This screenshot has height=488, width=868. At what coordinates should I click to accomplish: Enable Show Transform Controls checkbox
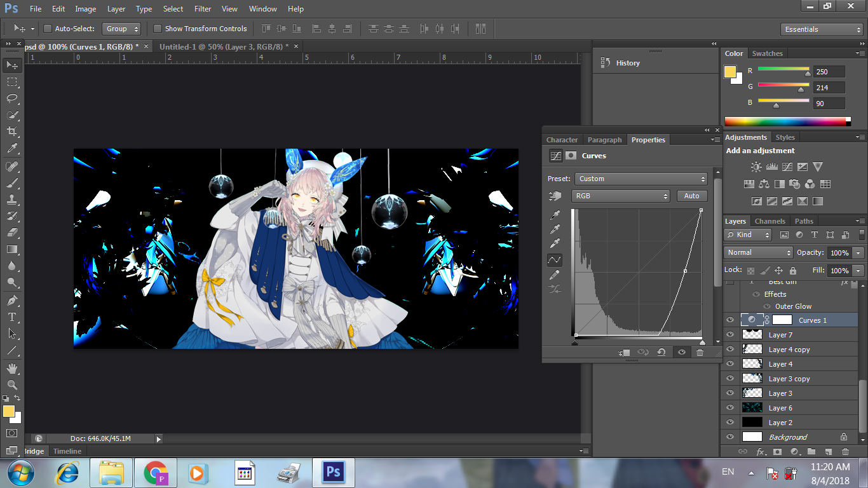158,29
